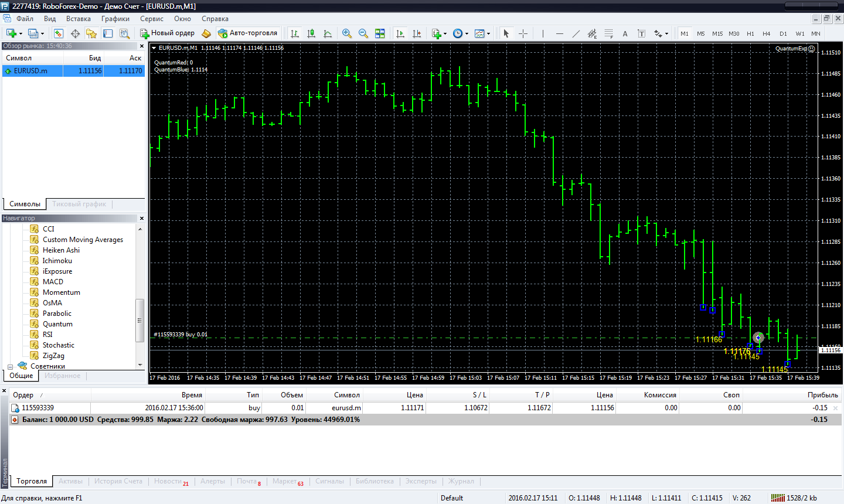Zoom out of the chart
This screenshot has height=504, width=844.
(363, 33)
